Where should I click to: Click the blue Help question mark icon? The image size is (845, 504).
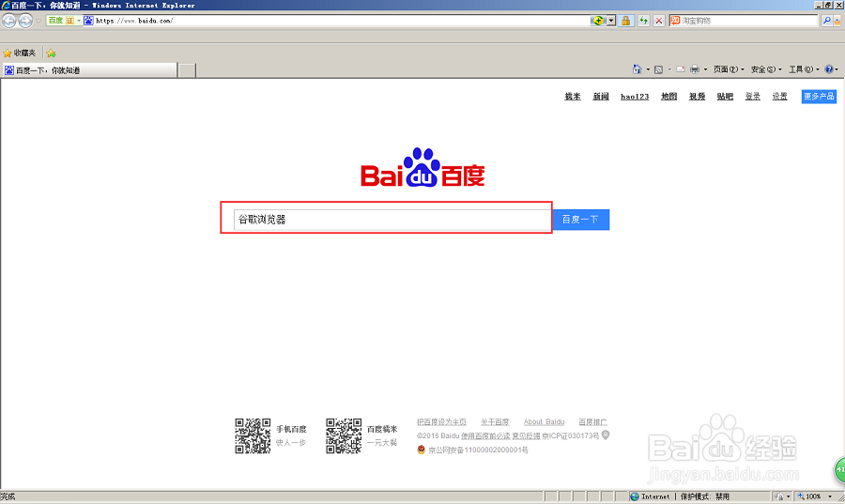(x=829, y=69)
